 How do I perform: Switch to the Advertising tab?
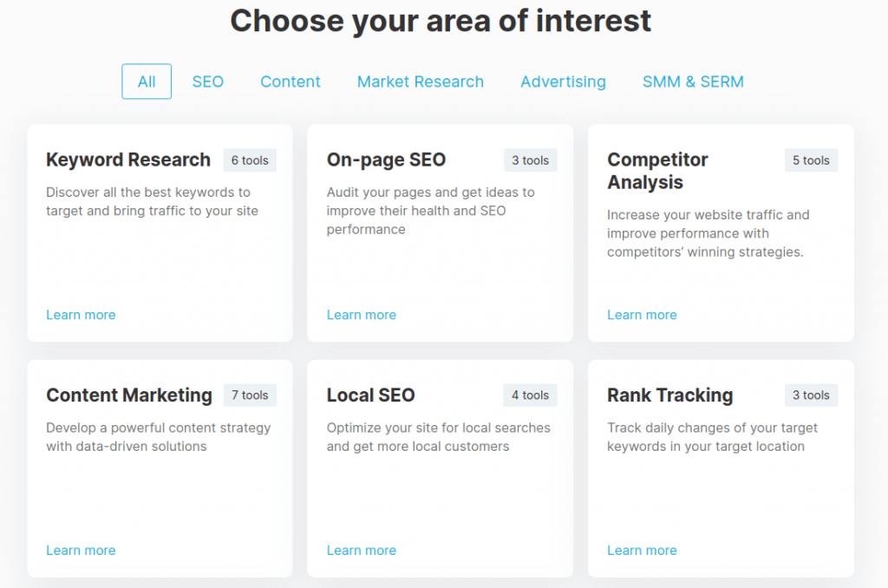[563, 81]
